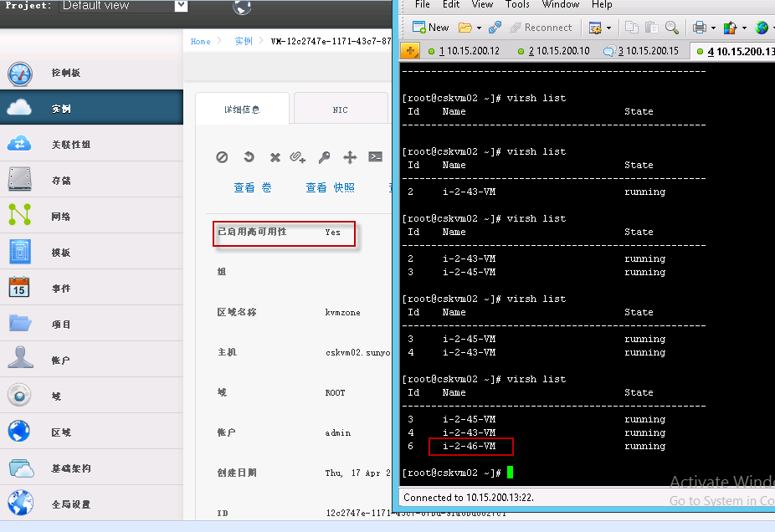Click the orange add-tab plus button

(x=410, y=50)
